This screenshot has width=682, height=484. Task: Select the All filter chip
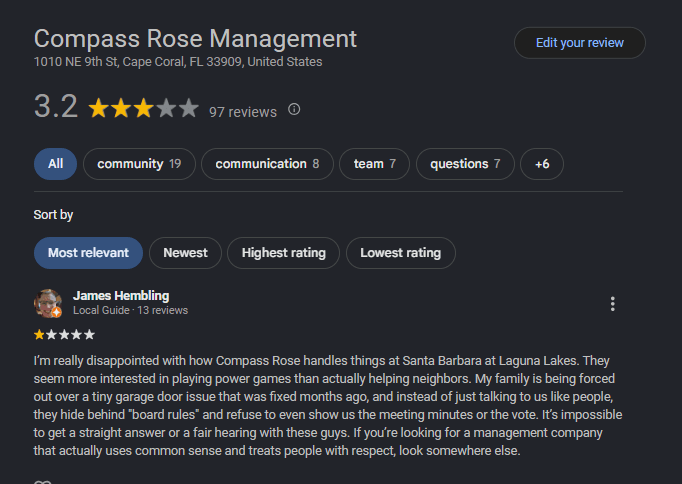[55, 164]
